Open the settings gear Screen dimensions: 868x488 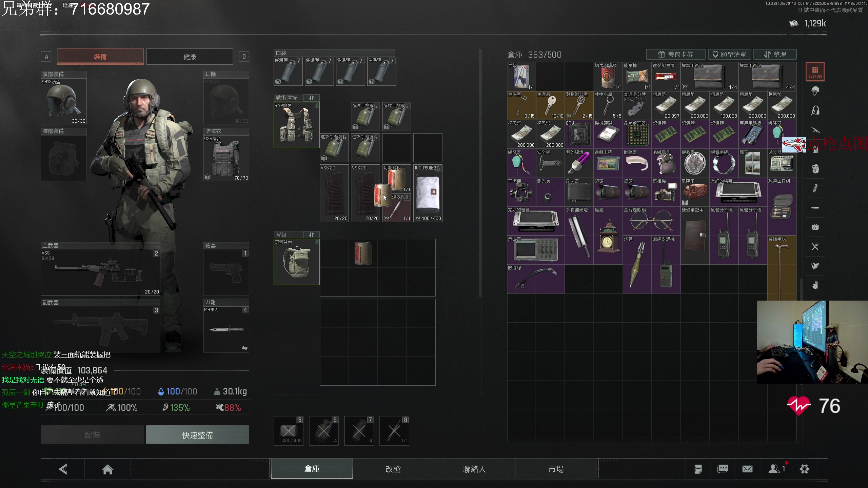click(804, 469)
